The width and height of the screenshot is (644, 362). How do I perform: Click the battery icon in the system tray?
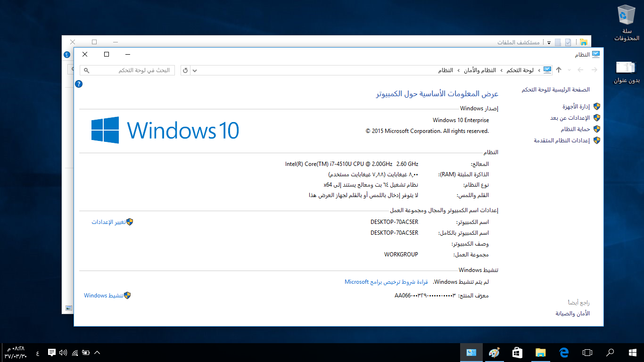point(86,352)
